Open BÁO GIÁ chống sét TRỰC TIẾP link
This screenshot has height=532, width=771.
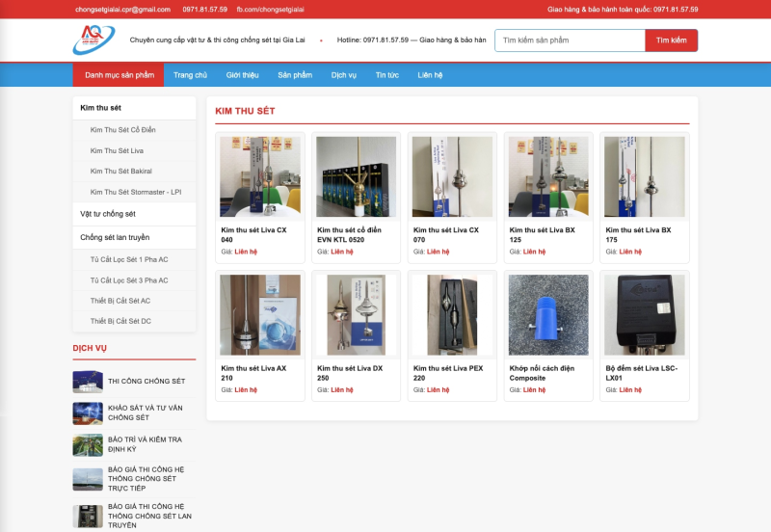tap(146, 479)
